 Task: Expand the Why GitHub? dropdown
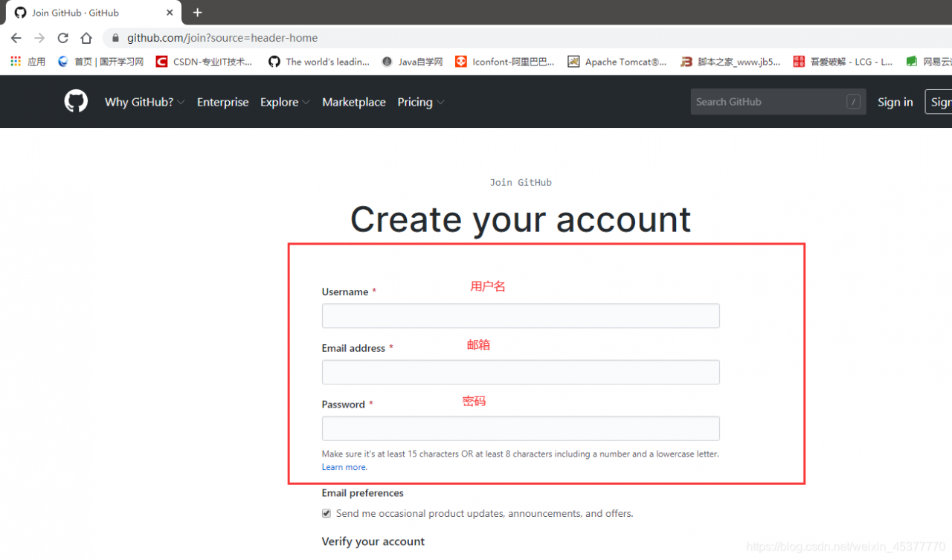[145, 102]
